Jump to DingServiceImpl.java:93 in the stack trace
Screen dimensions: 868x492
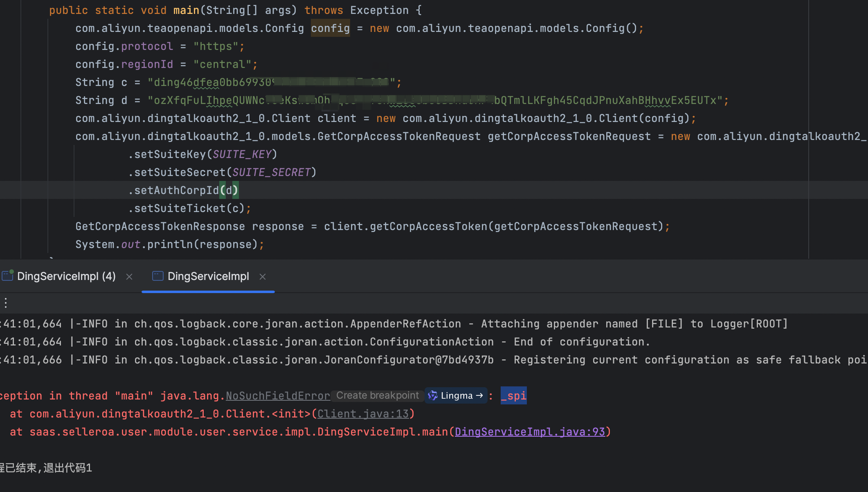tap(530, 432)
